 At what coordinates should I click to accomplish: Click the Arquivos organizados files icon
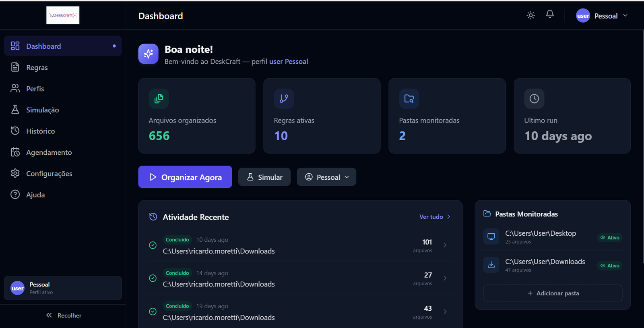click(159, 99)
